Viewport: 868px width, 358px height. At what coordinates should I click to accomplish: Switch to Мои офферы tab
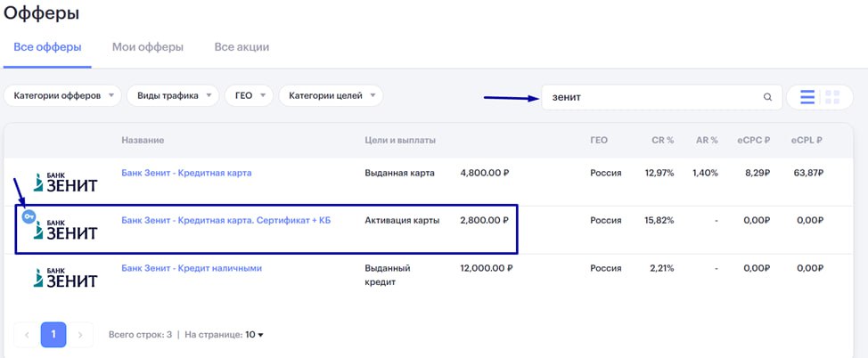point(148,47)
